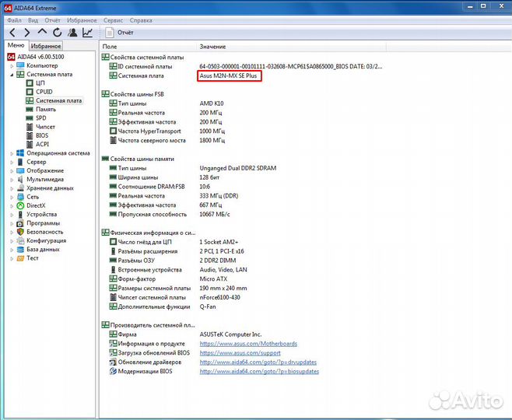Expand the DirectX tree node

(x=12, y=206)
